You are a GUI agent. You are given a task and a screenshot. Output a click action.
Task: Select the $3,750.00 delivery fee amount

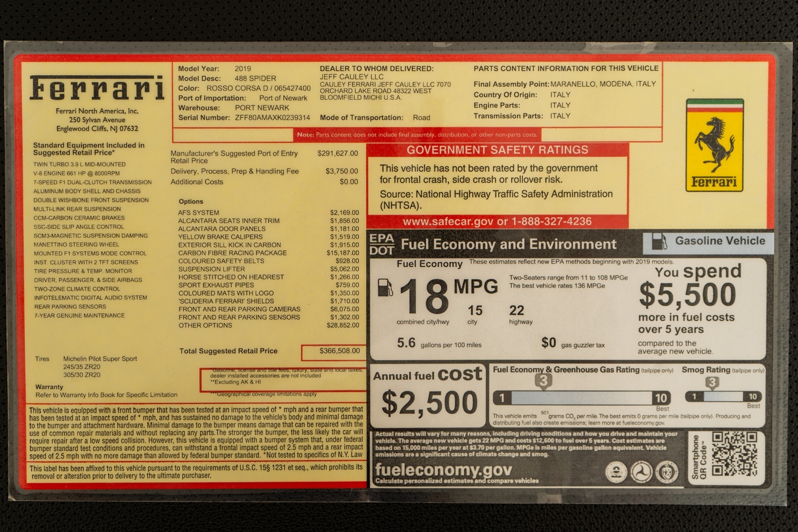(342, 171)
